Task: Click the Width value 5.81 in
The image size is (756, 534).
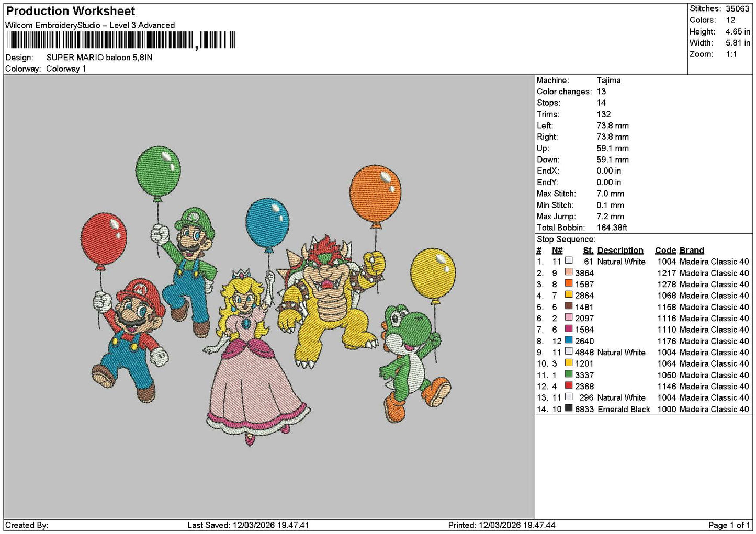Action: tap(738, 43)
